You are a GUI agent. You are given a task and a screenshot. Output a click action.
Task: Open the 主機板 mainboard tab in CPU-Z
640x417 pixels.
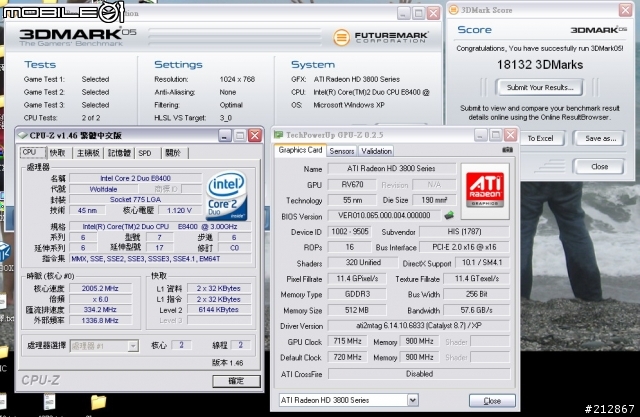pyautogui.click(x=88, y=153)
